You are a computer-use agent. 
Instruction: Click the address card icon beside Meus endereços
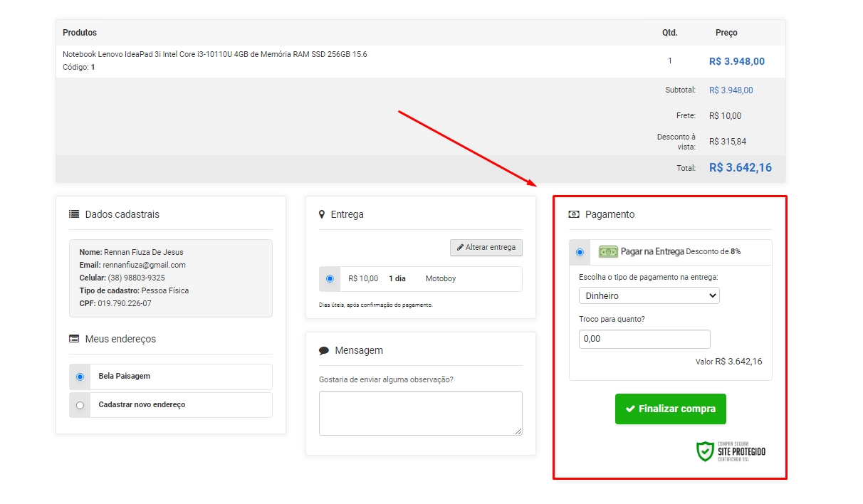tap(74, 339)
